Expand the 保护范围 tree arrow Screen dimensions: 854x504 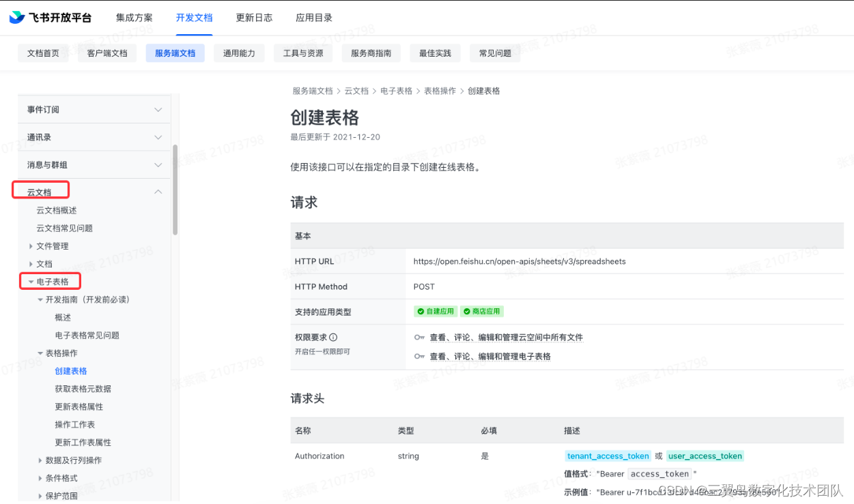pos(40,496)
